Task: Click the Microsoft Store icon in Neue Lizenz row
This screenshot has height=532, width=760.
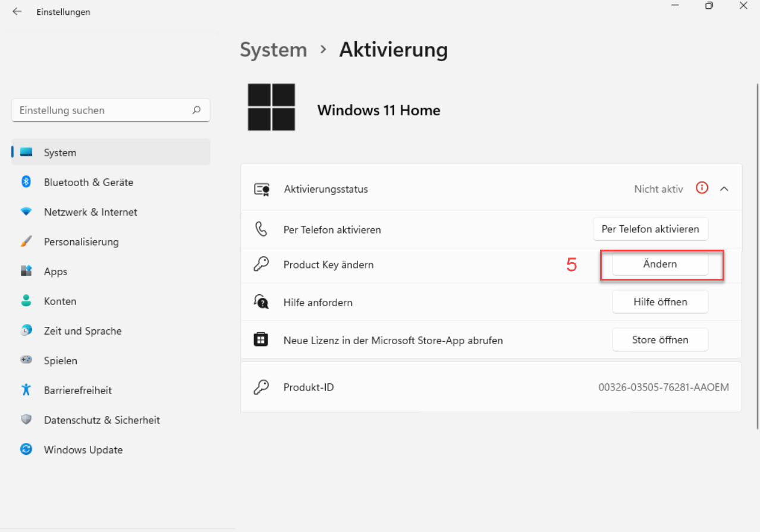Action: point(260,340)
